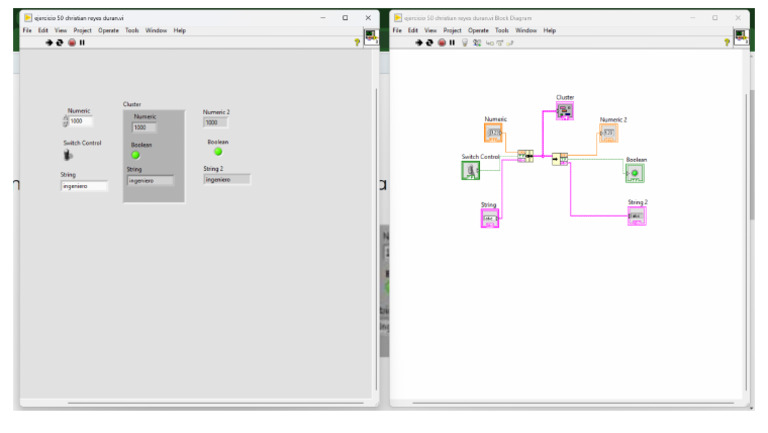The height and width of the screenshot is (433, 768).
Task: Click the String control input field
Action: click(84, 186)
